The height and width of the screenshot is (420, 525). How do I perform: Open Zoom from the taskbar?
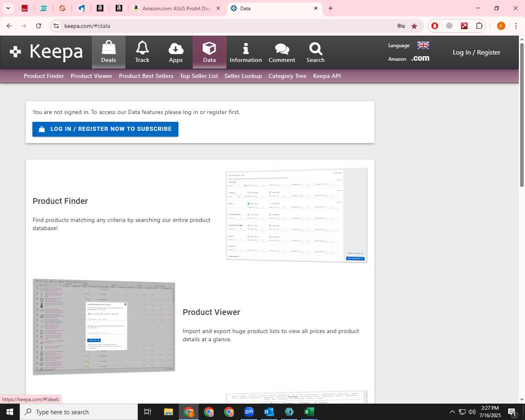tap(249, 412)
